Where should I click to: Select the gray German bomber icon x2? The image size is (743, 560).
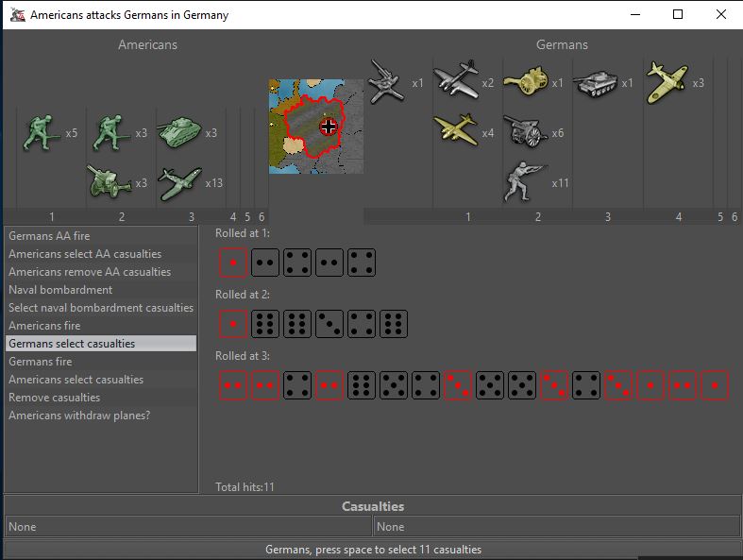pyautogui.click(x=456, y=79)
